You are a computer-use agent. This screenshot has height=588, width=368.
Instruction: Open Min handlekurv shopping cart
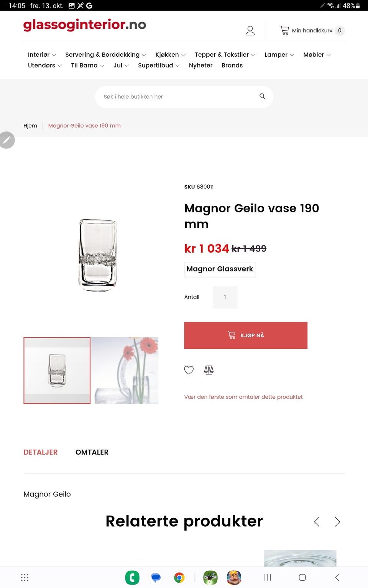coord(311,31)
